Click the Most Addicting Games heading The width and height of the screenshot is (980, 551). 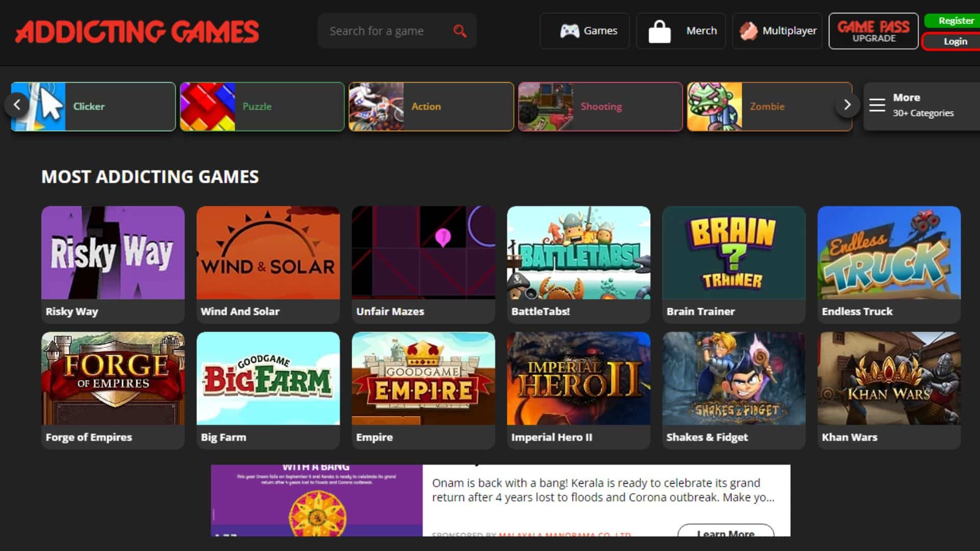150,177
